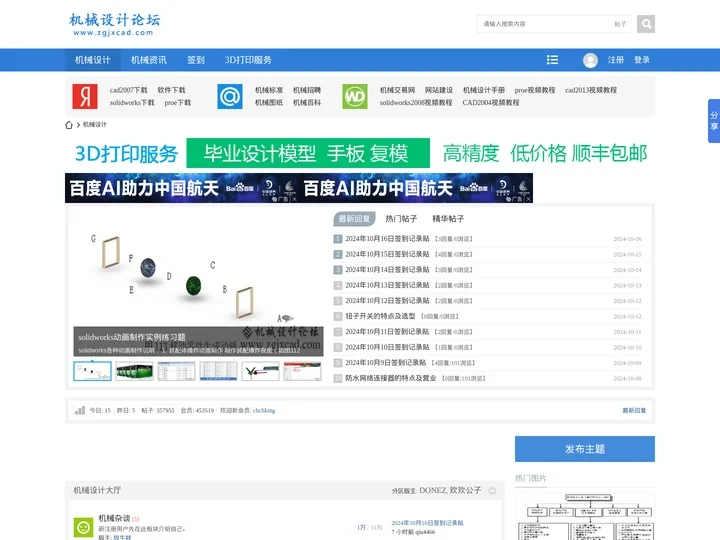Switch to 最新回复 tab
This screenshot has width=720, height=540.
pyautogui.click(x=354, y=219)
